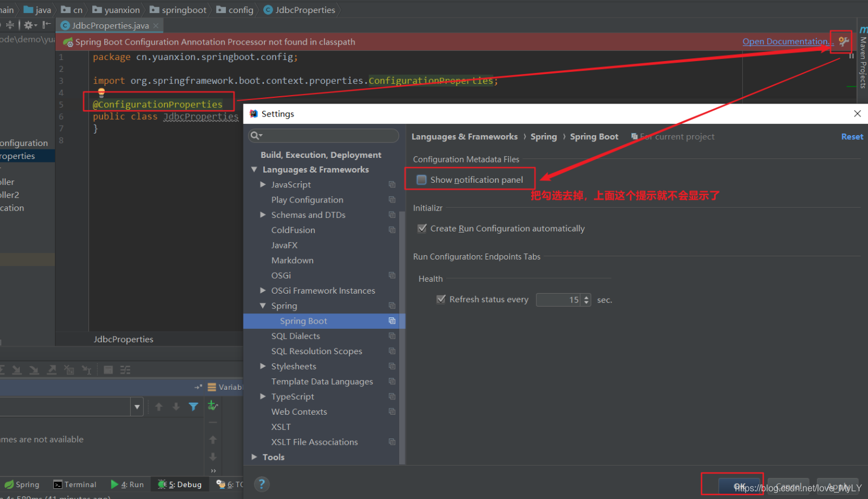Viewport: 868px width, 499px height.
Task: Click the next frame down arrow
Action: pos(176,407)
